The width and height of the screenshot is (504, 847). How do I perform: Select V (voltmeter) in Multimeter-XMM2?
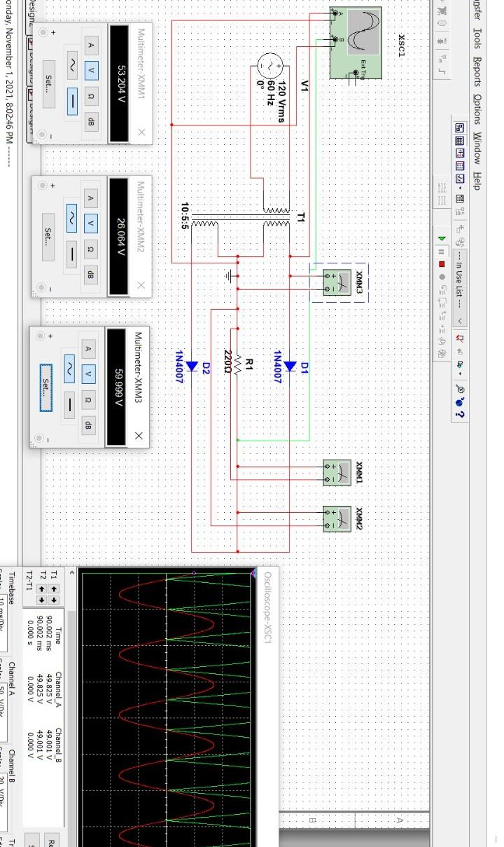[91, 223]
